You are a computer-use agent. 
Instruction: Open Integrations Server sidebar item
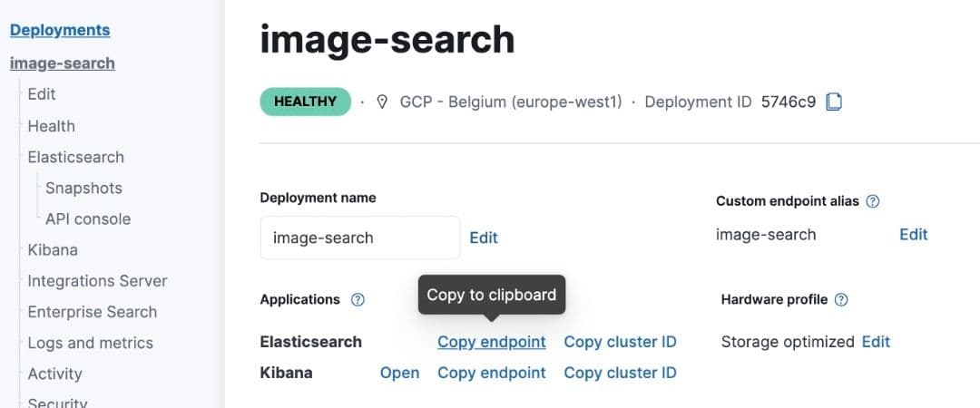[97, 281]
